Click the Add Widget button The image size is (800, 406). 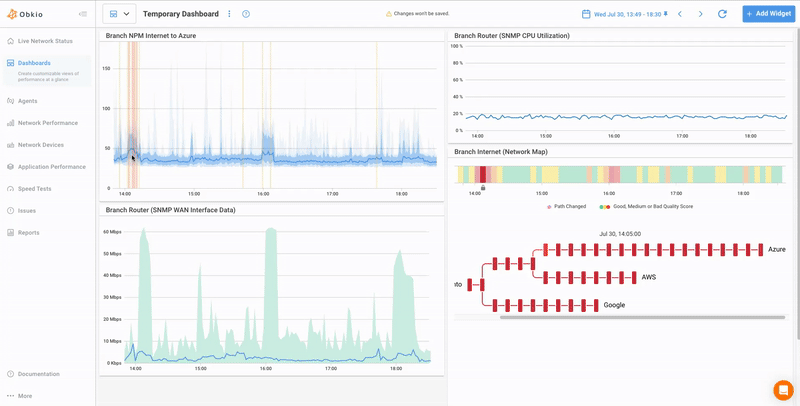pyautogui.click(x=768, y=14)
